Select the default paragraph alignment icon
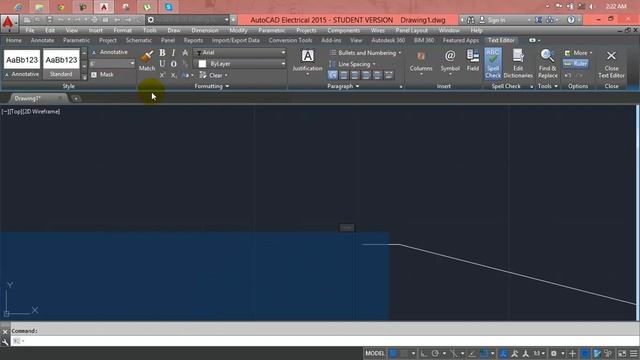Viewport: 640px width, 360px height. (333, 75)
